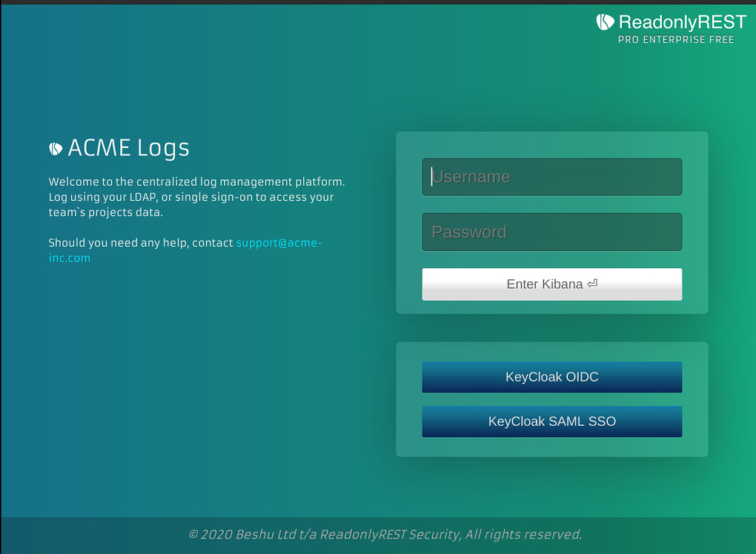This screenshot has height=554, width=756.
Task: Focus the Password input field
Action: (551, 232)
